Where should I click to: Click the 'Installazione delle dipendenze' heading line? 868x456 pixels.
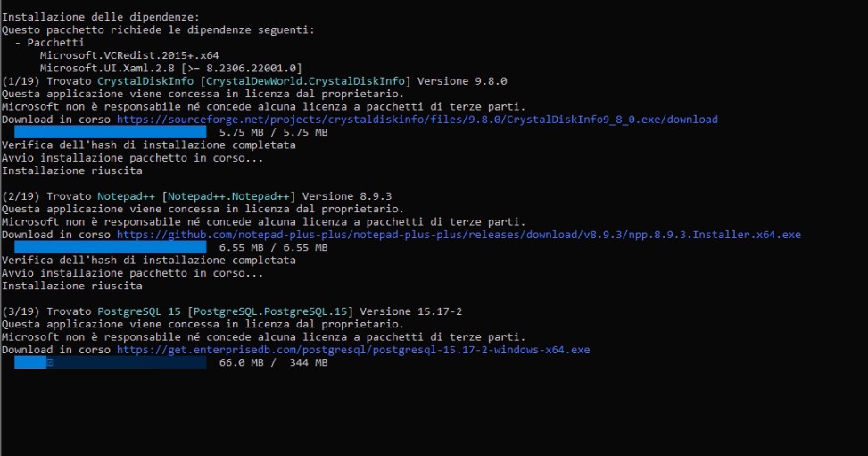pos(100,17)
